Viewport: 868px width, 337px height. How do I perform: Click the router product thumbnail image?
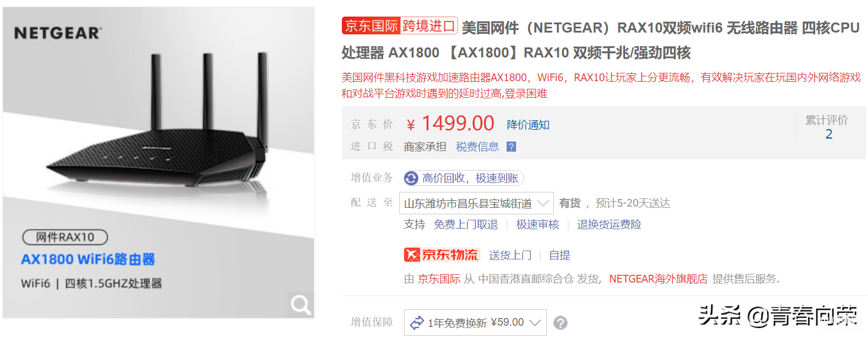pyautogui.click(x=158, y=163)
